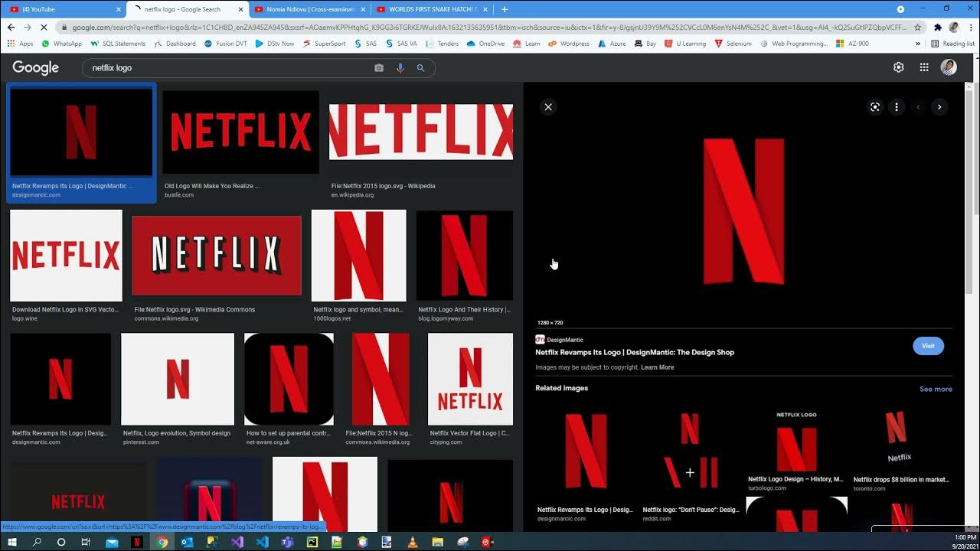The image size is (980, 551).
Task: Open related image Netflix Logo Design turbologo
Action: (796, 442)
